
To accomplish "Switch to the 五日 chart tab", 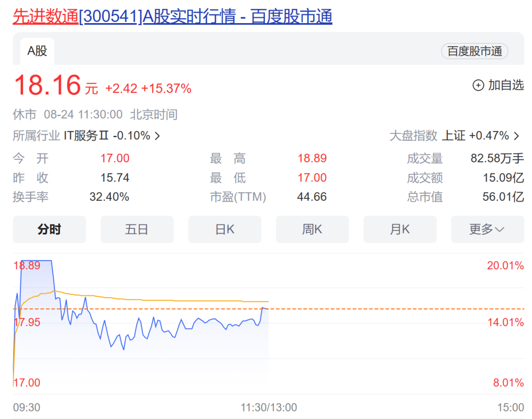I will (137, 229).
